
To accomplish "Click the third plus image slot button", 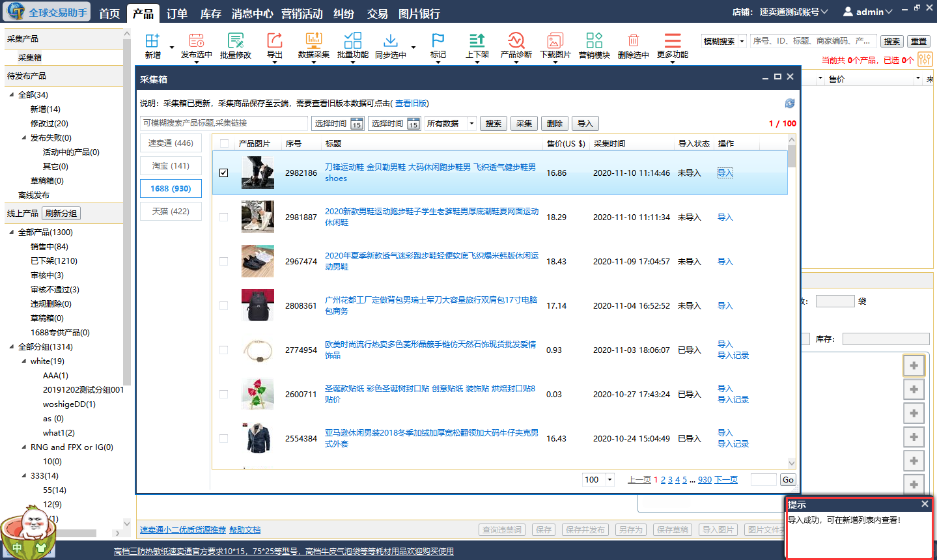I will (914, 413).
